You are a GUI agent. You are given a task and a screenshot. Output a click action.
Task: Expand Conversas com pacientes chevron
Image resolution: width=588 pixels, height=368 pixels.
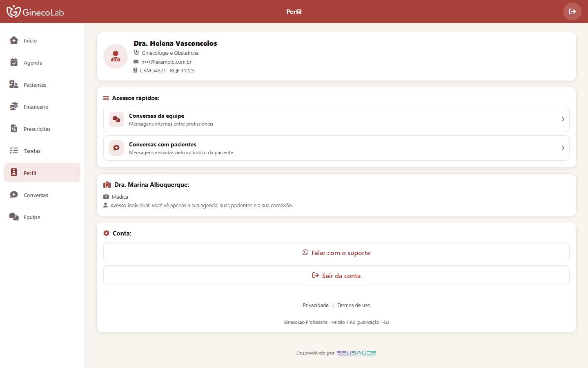pyautogui.click(x=563, y=148)
